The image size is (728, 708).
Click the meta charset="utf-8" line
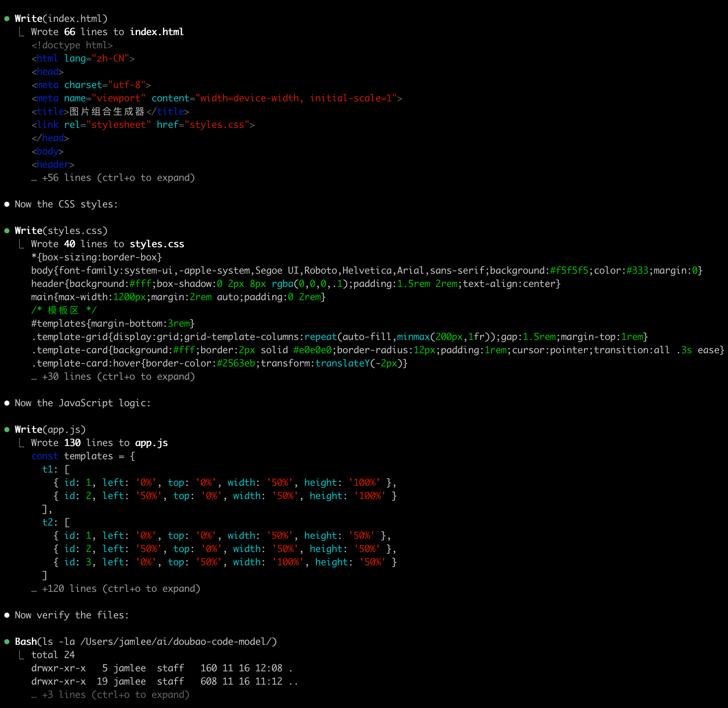click(91, 85)
